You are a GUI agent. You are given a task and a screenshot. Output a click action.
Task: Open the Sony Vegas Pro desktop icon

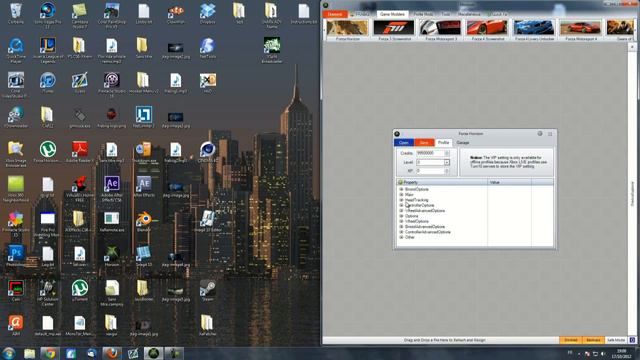tap(47, 16)
